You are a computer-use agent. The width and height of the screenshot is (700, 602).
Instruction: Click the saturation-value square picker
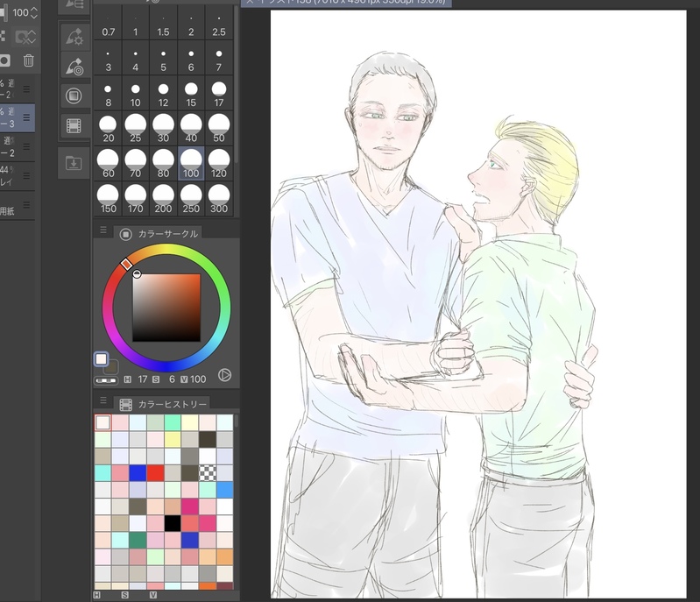point(166,308)
